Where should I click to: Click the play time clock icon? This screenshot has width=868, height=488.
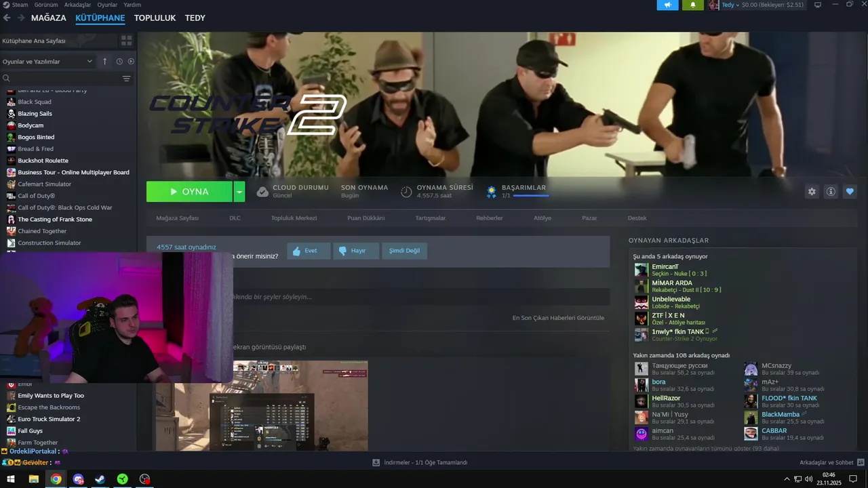(x=406, y=192)
